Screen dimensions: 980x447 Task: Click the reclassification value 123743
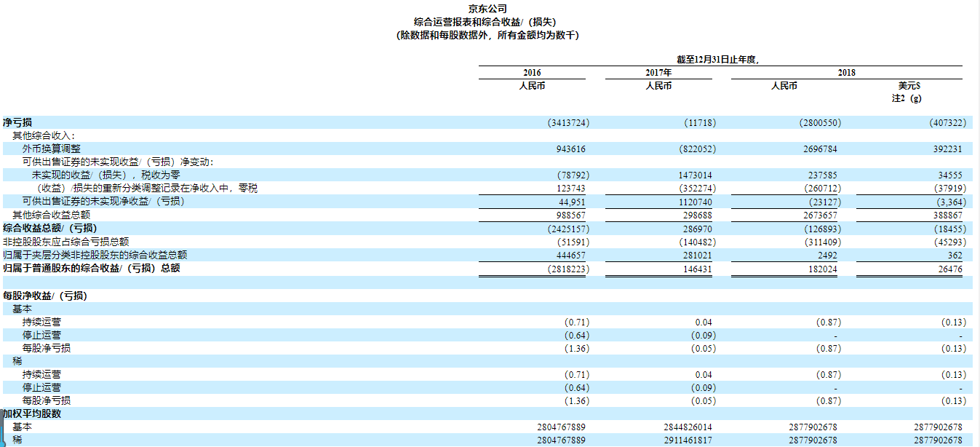pyautogui.click(x=570, y=189)
